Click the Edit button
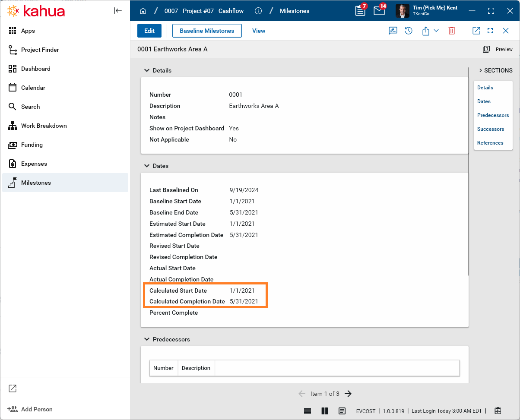 point(149,31)
